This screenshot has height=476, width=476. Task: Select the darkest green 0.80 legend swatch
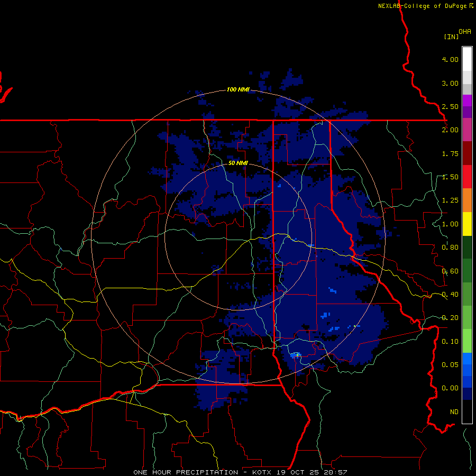[467, 248]
